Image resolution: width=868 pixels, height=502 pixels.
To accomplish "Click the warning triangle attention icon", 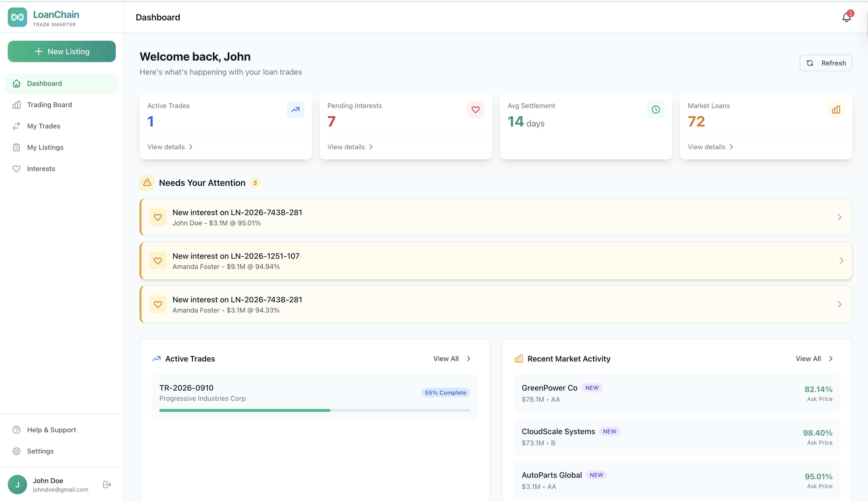I will (147, 183).
